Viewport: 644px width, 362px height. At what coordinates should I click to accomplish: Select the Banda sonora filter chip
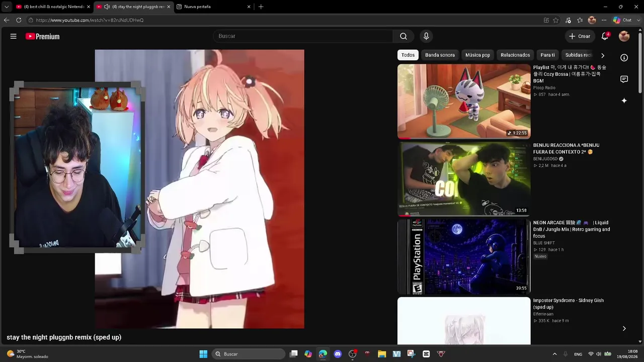(440, 55)
